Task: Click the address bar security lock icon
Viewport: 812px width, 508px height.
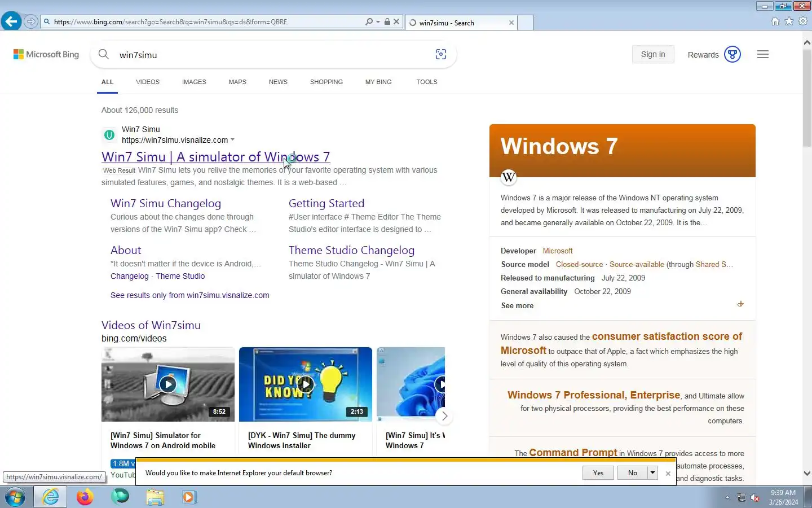Action: pyautogui.click(x=387, y=21)
